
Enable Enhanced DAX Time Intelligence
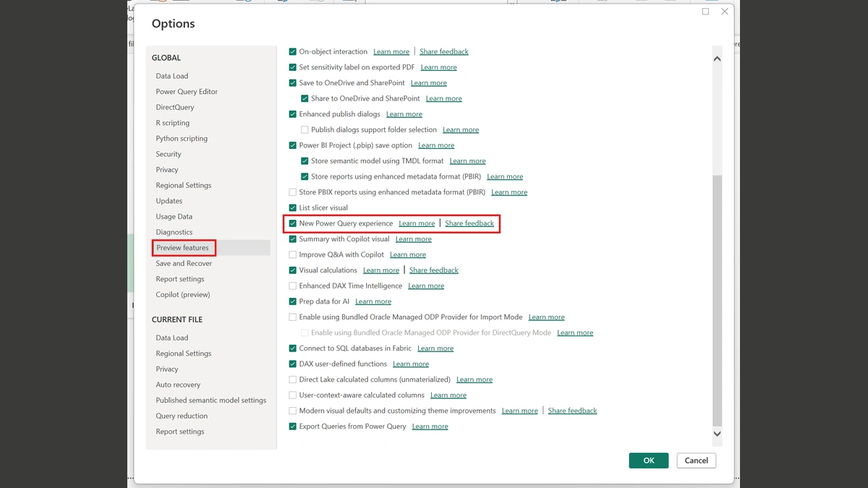click(293, 286)
